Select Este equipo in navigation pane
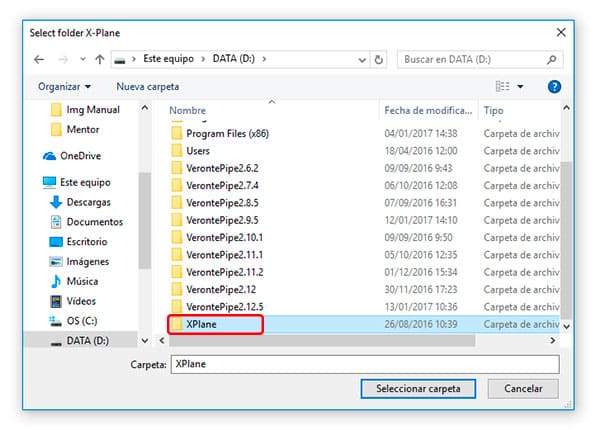Image resolution: width=600 pixels, height=430 pixels. pyautogui.click(x=77, y=182)
